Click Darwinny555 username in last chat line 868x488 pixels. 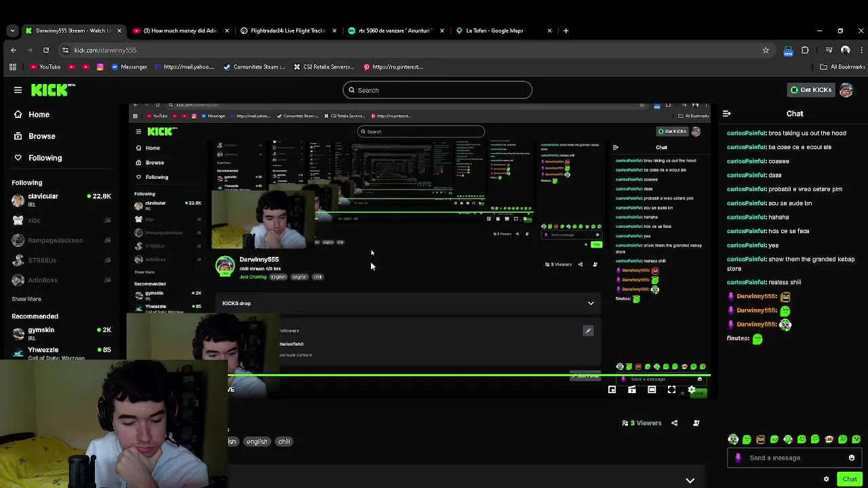[756, 324]
